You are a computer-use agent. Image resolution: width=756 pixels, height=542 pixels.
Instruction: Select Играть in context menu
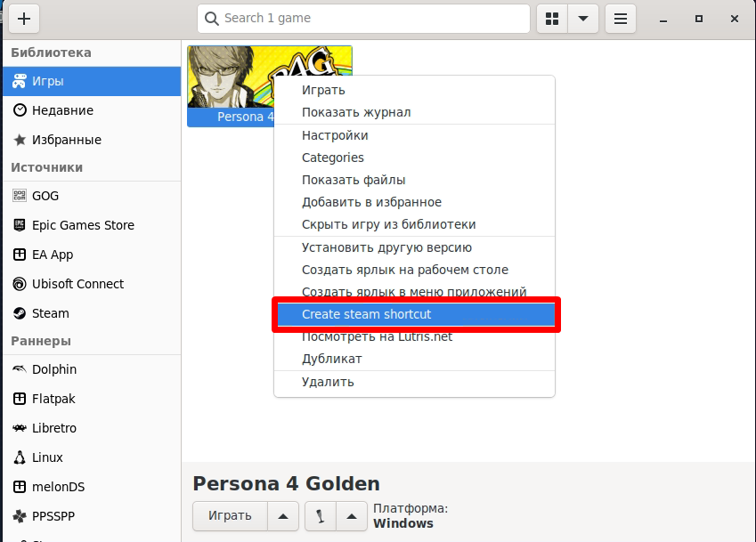[414, 90]
